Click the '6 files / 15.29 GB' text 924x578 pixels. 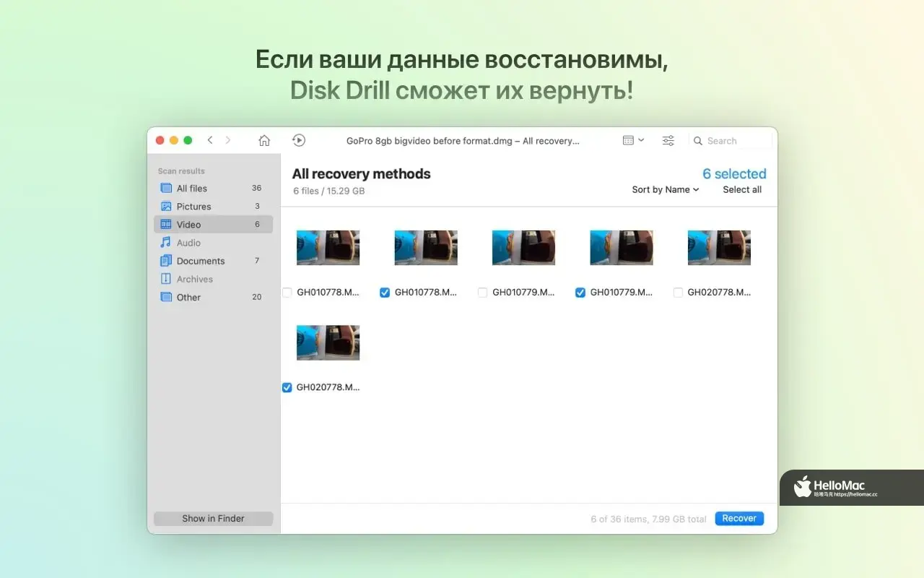coord(329,191)
